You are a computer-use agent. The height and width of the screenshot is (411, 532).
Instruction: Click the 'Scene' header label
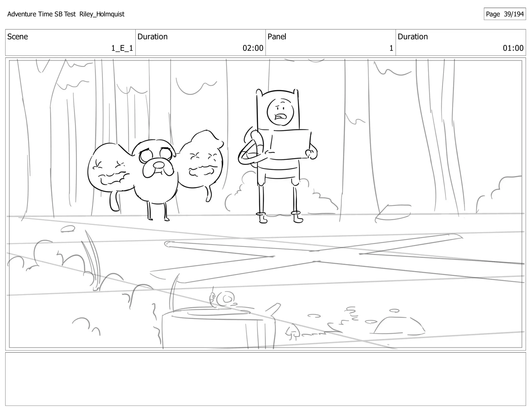[17, 37]
